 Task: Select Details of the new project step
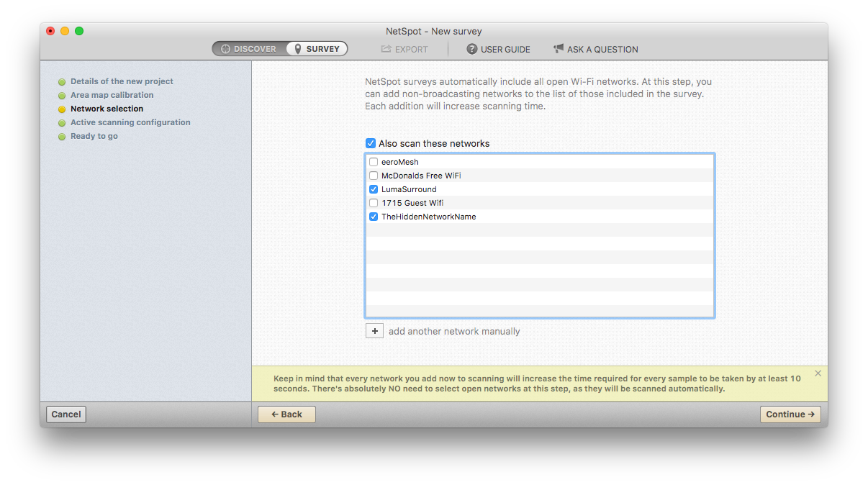point(122,81)
